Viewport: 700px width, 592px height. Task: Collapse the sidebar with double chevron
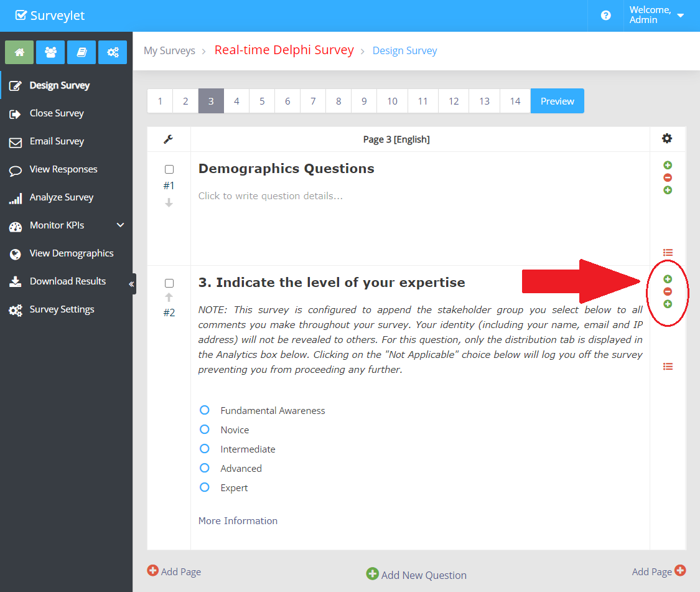(x=131, y=284)
